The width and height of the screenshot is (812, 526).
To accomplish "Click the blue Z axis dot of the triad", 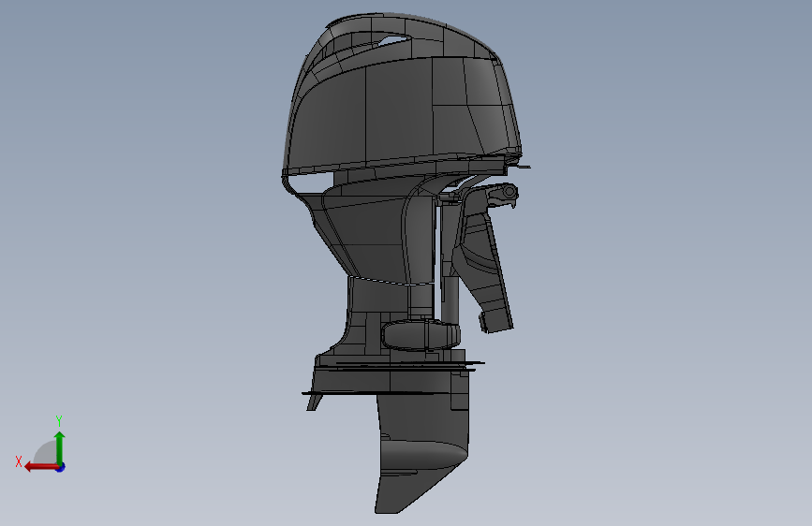I will 61,467.
